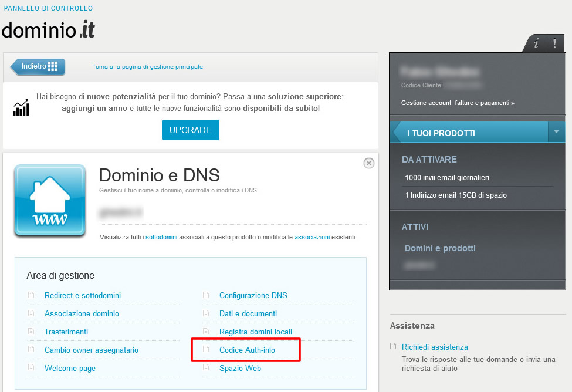
Task: Click the growth chart upgrade icon
Action: click(x=21, y=107)
